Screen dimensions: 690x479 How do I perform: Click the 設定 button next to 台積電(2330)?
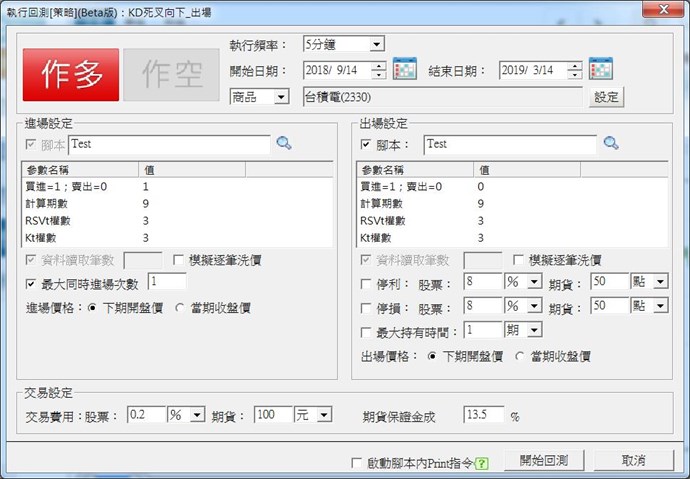coord(606,97)
